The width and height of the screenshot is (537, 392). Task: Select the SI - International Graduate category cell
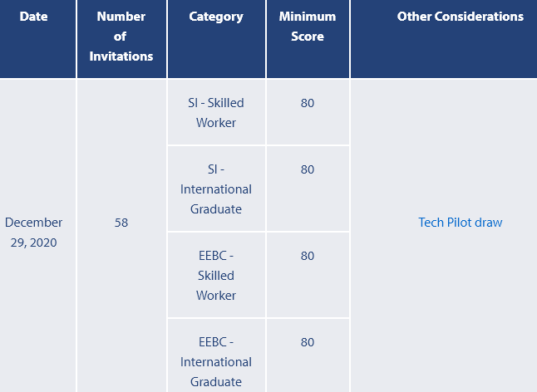[216, 189]
